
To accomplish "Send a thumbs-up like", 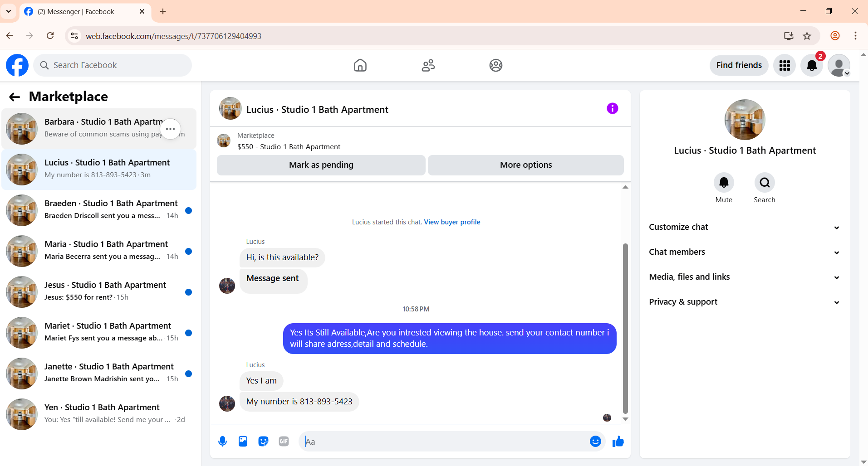I will 618,441.
